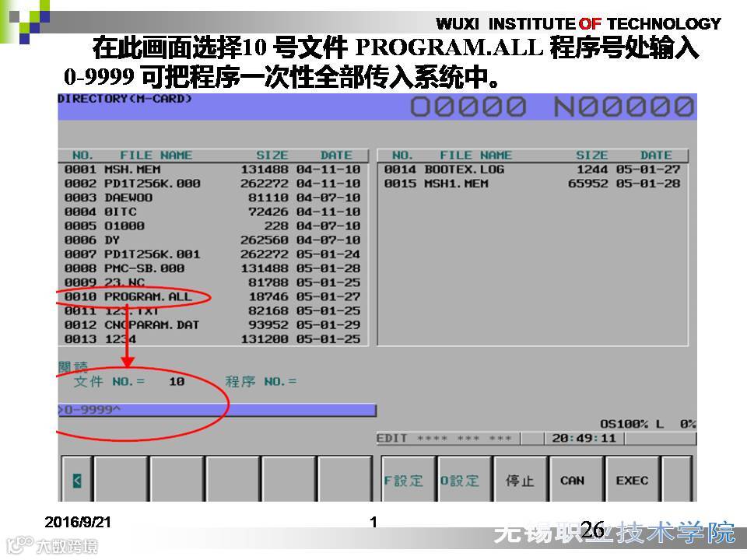Click the right DATE column header
Image resolution: width=747 pixels, height=560 pixels.
656,156
